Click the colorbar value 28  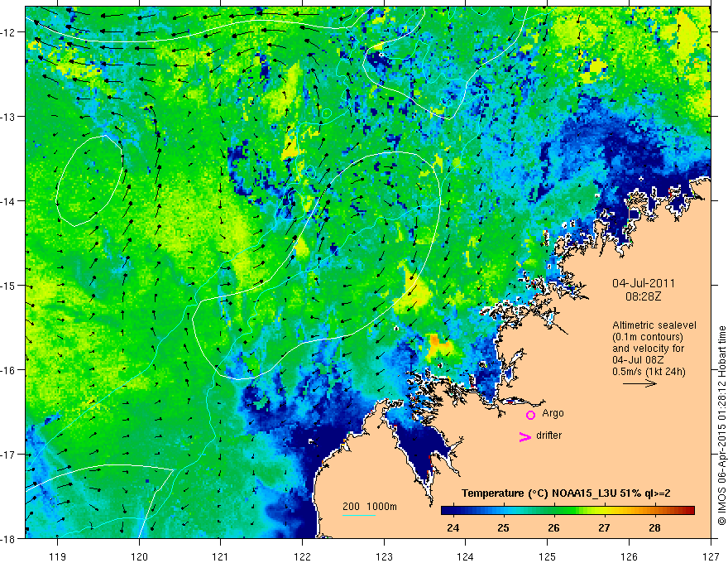654,527
